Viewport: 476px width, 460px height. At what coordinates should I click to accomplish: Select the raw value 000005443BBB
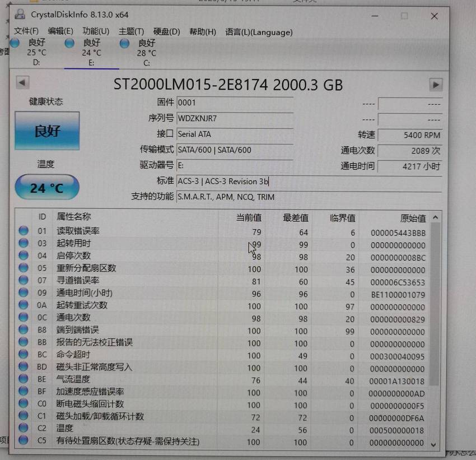pos(398,233)
